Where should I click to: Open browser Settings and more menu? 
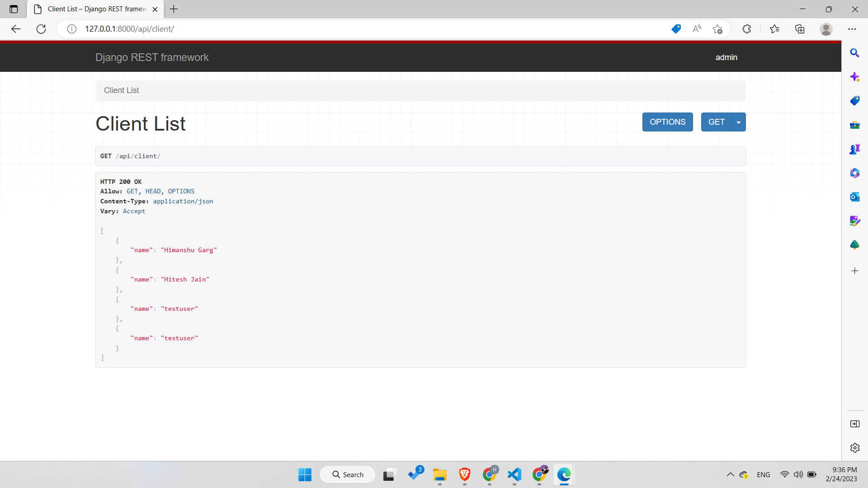tap(852, 29)
